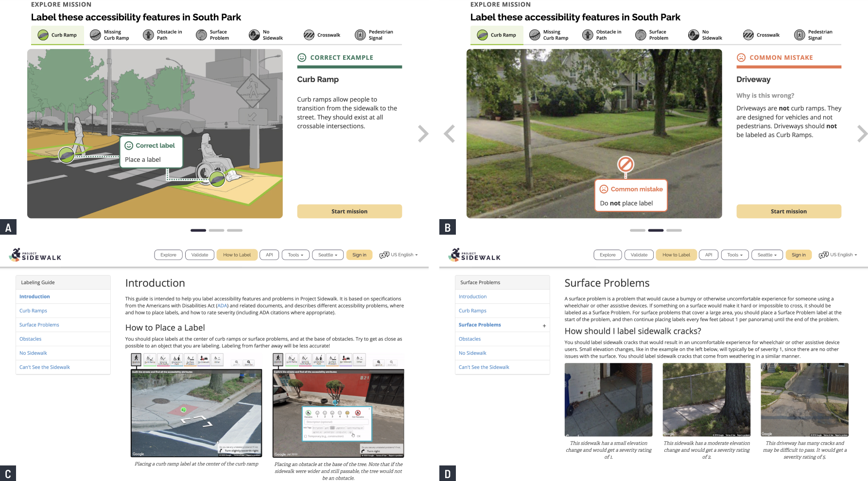Open the Seattle city dropdown on Surface Problems page
Image resolution: width=868 pixels, height=481 pixels.
[767, 255]
